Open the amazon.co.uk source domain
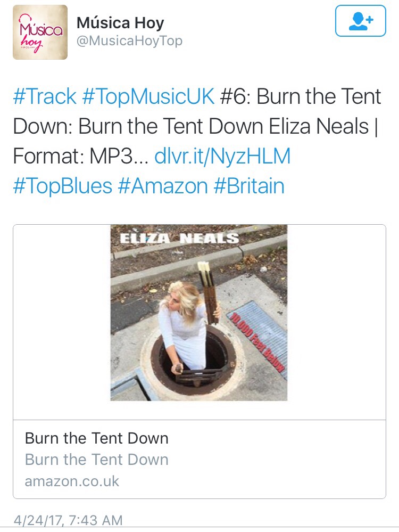Viewport: 399px width, 532px height. (72, 481)
